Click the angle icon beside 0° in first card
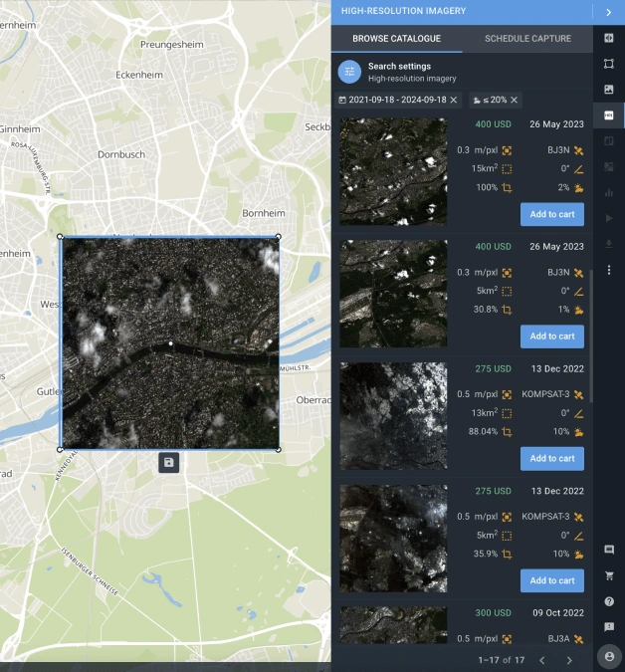 pyautogui.click(x=579, y=169)
